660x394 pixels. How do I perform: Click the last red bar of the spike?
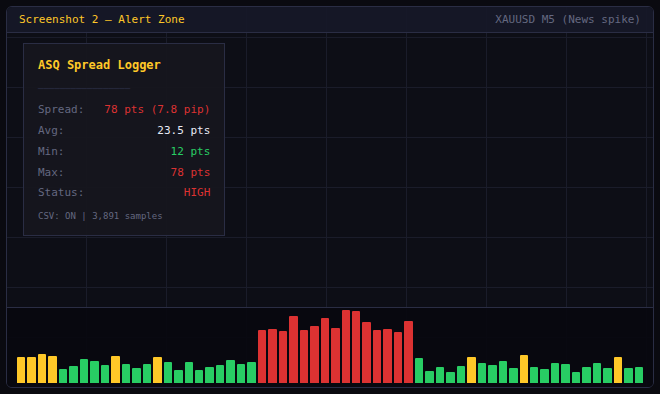pos(408,352)
